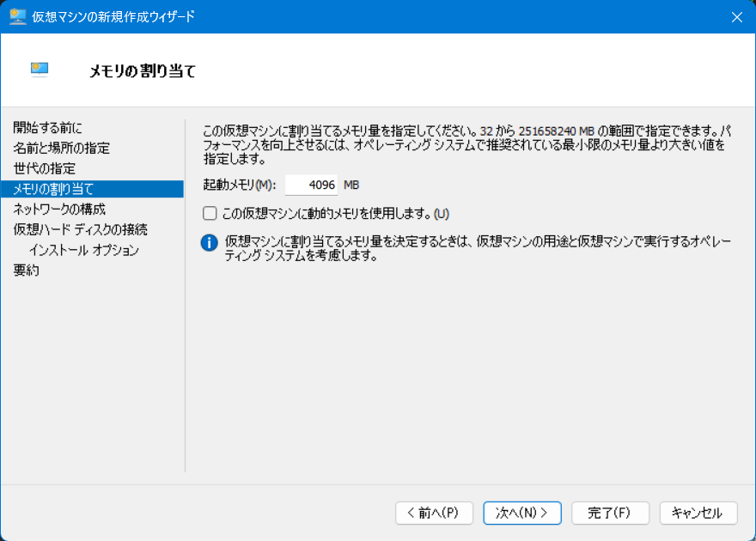
Task: Jump to ネットワークの構成 step
Action: (x=59, y=209)
